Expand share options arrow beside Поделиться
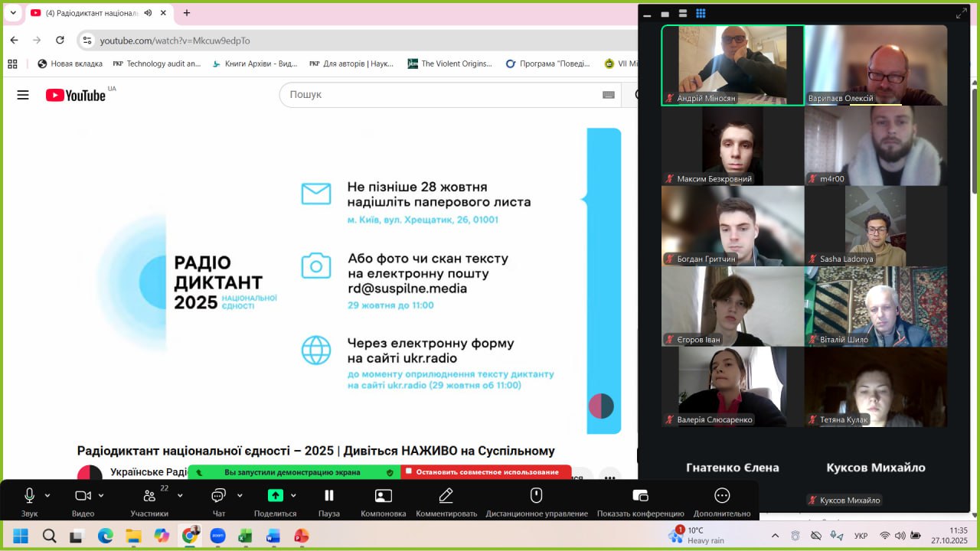This screenshot has height=551, width=980. tap(293, 495)
